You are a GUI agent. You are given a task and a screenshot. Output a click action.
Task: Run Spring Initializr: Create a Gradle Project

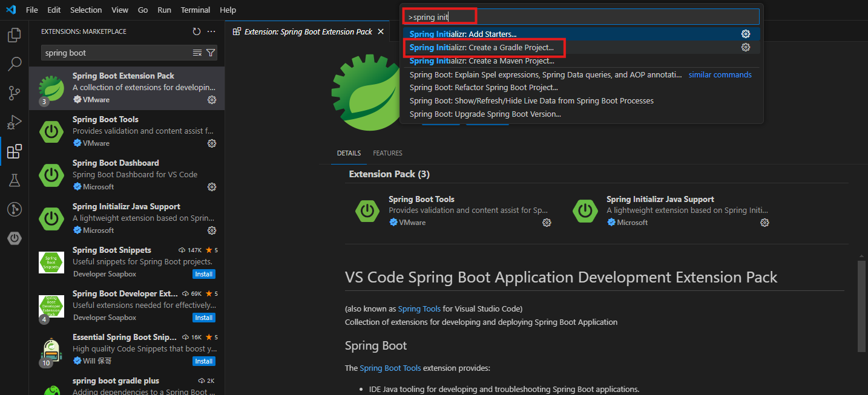click(582, 47)
